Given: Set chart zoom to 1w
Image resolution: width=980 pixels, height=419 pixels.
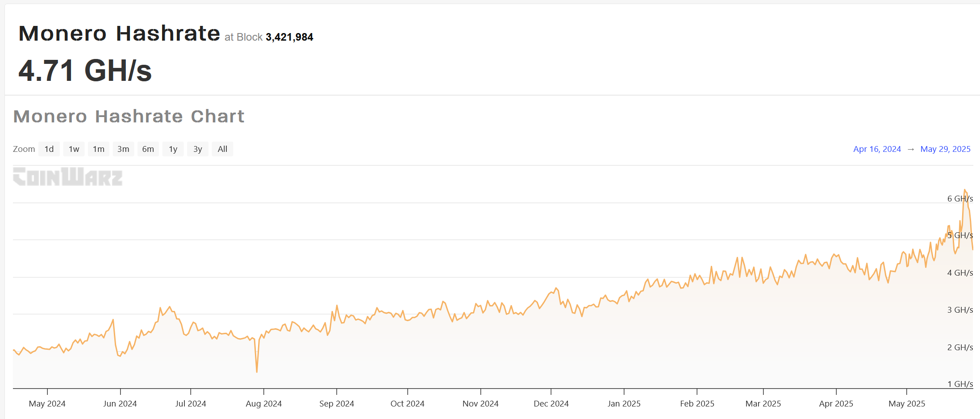Looking at the screenshot, I should coord(74,149).
